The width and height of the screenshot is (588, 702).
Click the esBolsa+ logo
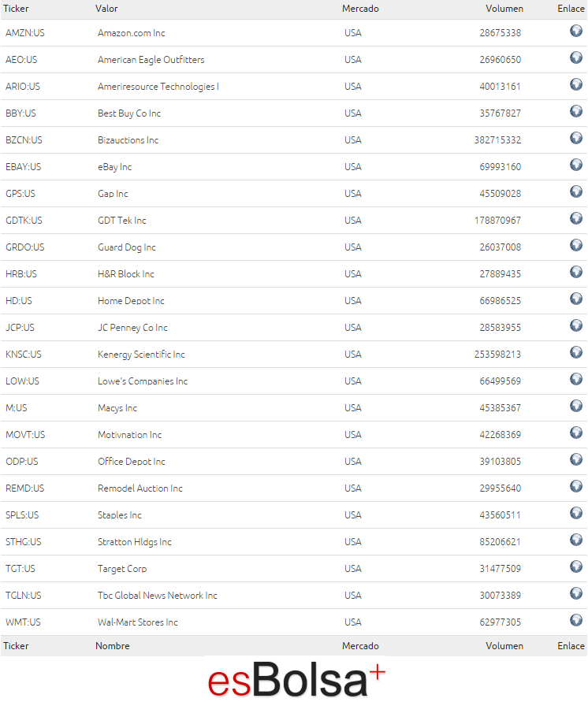(297, 679)
